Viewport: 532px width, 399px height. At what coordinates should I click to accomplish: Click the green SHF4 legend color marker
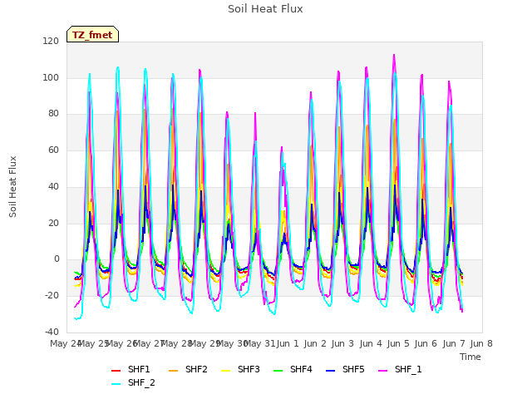[x=278, y=371]
